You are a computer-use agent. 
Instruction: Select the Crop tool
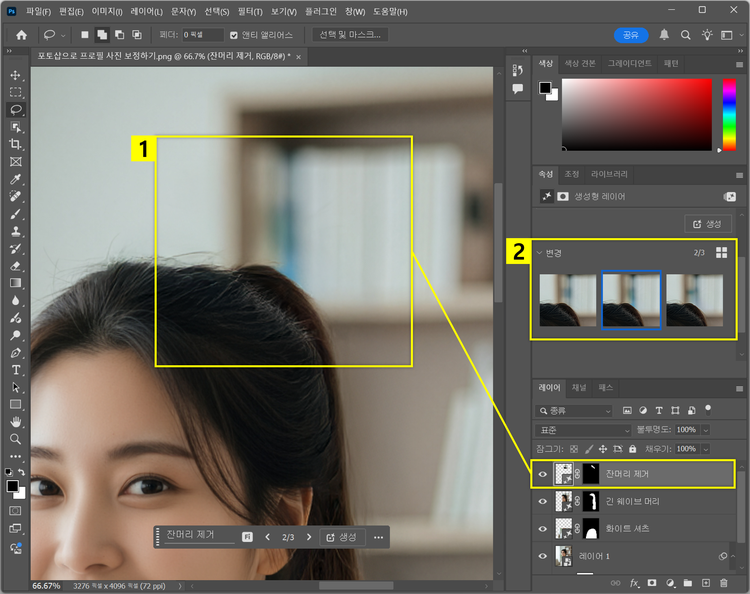pyautogui.click(x=15, y=144)
